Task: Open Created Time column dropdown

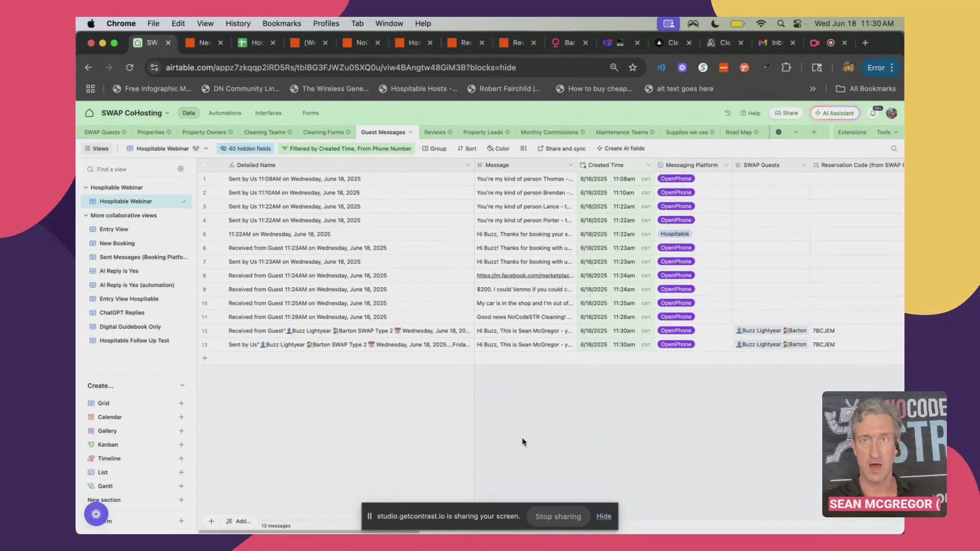Action: (x=648, y=165)
